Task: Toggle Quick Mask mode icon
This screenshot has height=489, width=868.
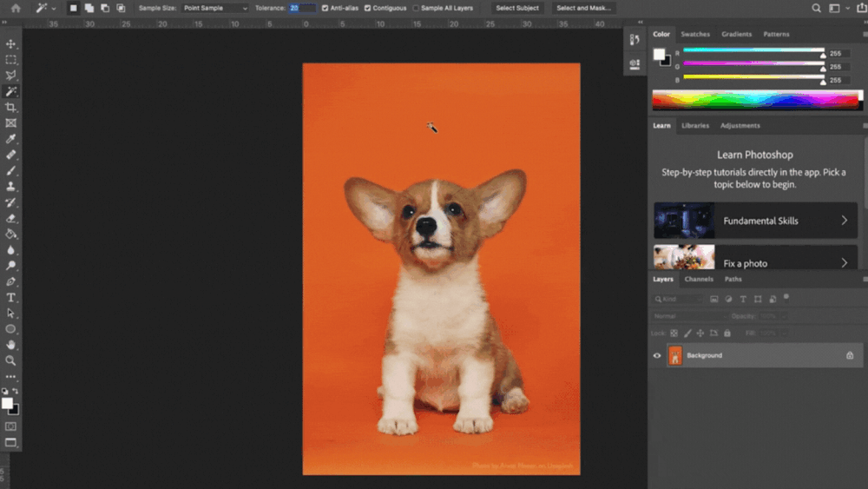Action: (10, 426)
